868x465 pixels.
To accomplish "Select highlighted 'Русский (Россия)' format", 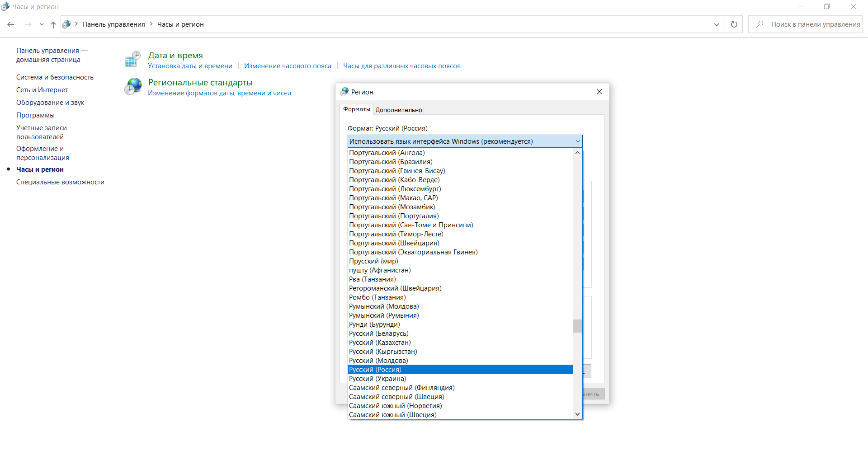I will point(460,370).
